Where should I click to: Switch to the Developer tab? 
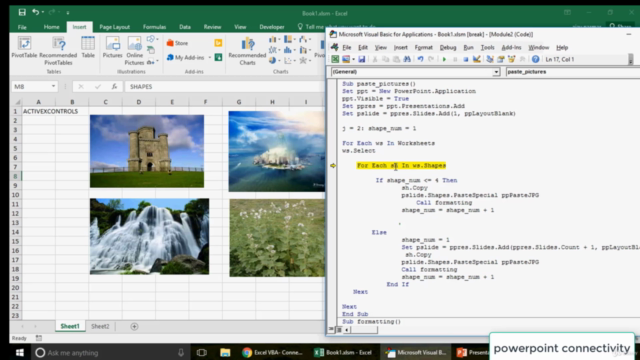[272, 27]
